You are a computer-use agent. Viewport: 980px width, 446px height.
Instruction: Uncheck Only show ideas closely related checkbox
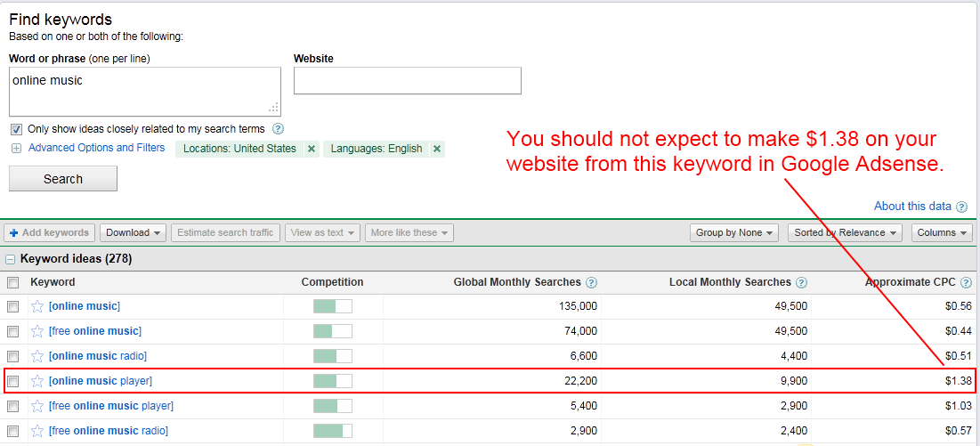pos(16,129)
